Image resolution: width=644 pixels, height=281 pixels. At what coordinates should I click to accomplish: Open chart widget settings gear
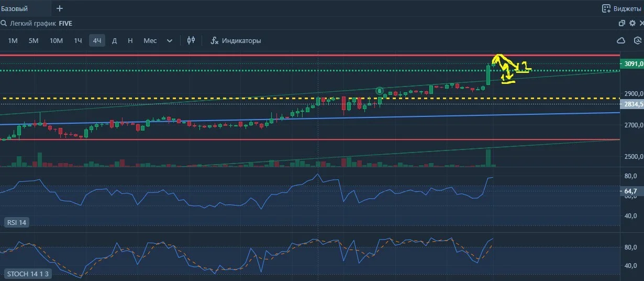tap(632, 24)
